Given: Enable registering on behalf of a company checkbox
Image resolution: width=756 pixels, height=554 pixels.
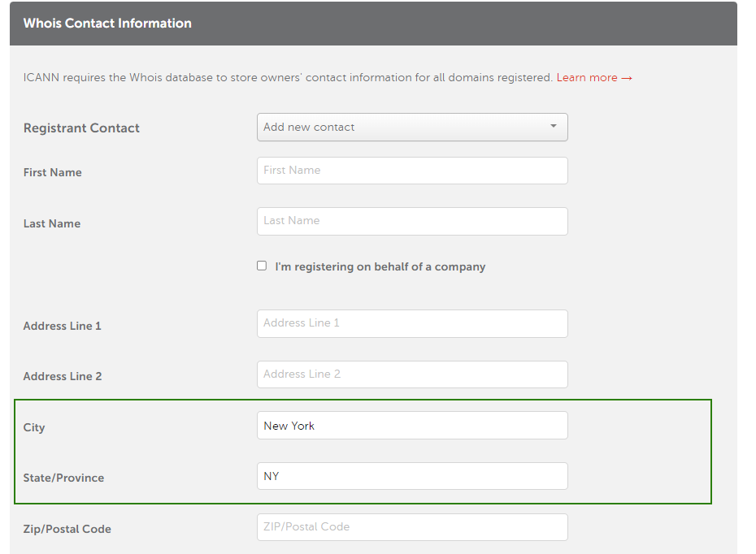Looking at the screenshot, I should 262,266.
